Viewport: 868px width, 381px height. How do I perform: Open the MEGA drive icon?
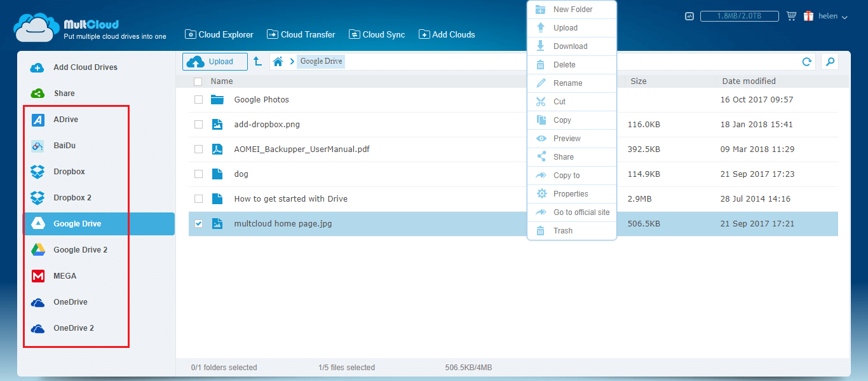point(37,276)
